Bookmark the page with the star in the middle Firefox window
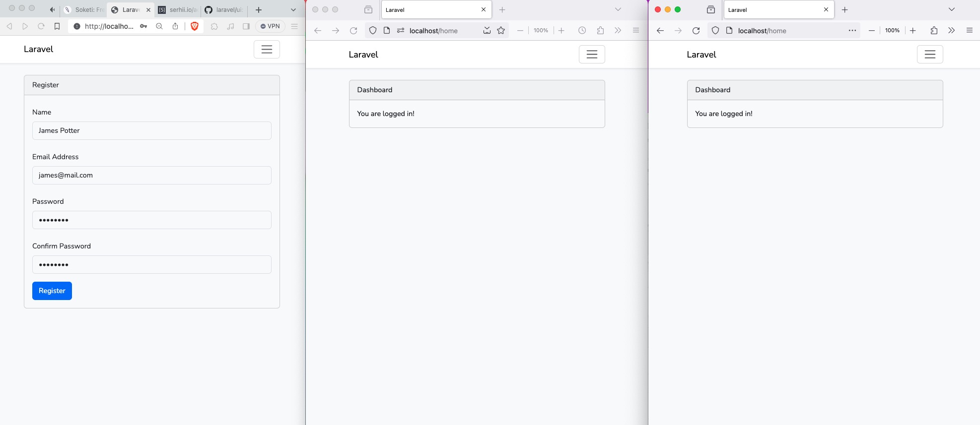Screen dimensions: 980x425 501,31
